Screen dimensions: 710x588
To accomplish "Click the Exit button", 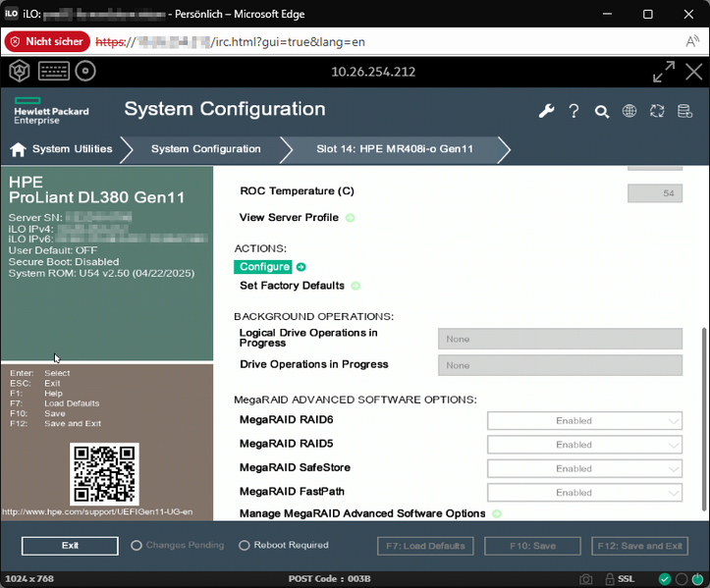I will (x=70, y=546).
